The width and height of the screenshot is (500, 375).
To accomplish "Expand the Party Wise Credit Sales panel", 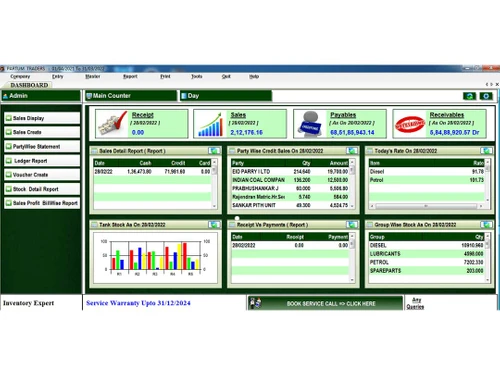I will [x=352, y=151].
